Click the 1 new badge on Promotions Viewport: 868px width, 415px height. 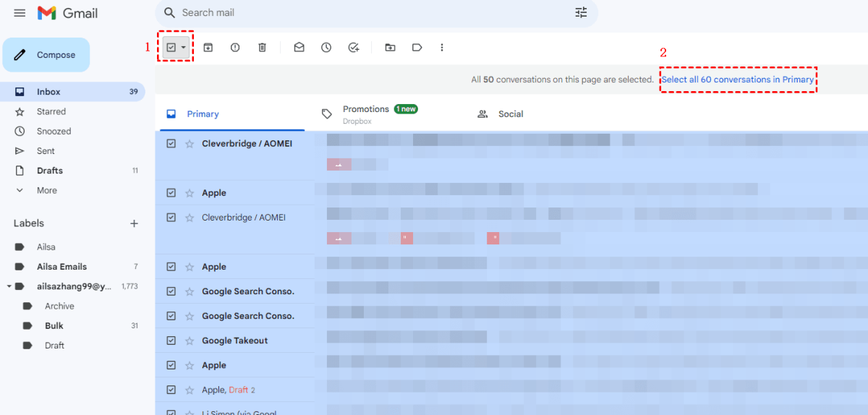point(406,109)
